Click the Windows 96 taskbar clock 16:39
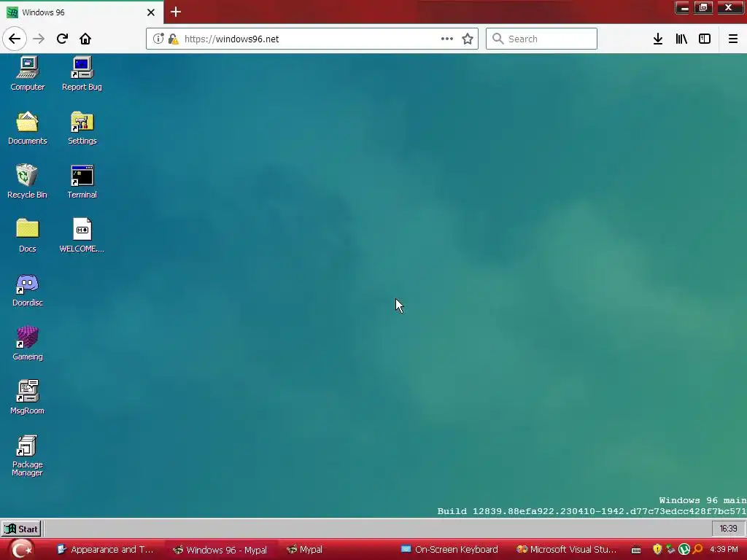The width and height of the screenshot is (747, 560). [x=728, y=529]
